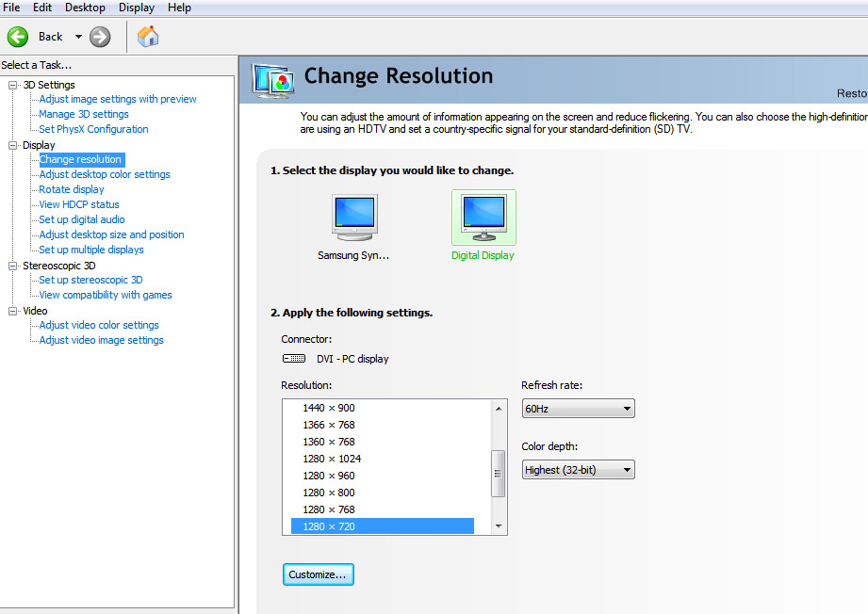The width and height of the screenshot is (868, 614).
Task: Click the DVI connector icon
Action: 294,359
